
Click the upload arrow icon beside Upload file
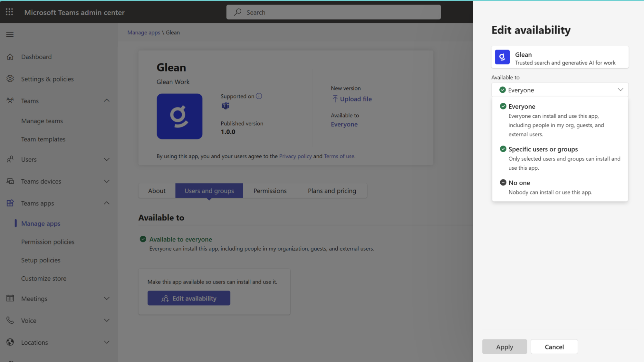(335, 99)
